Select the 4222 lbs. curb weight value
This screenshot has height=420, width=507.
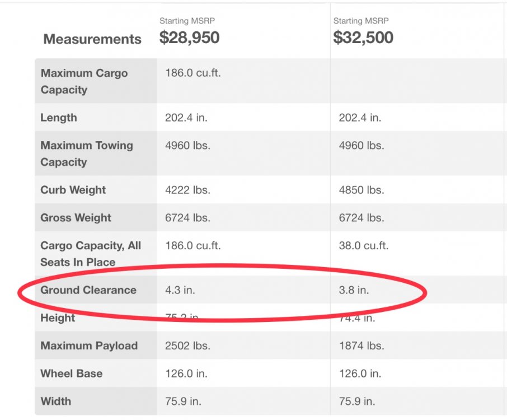pos(187,190)
